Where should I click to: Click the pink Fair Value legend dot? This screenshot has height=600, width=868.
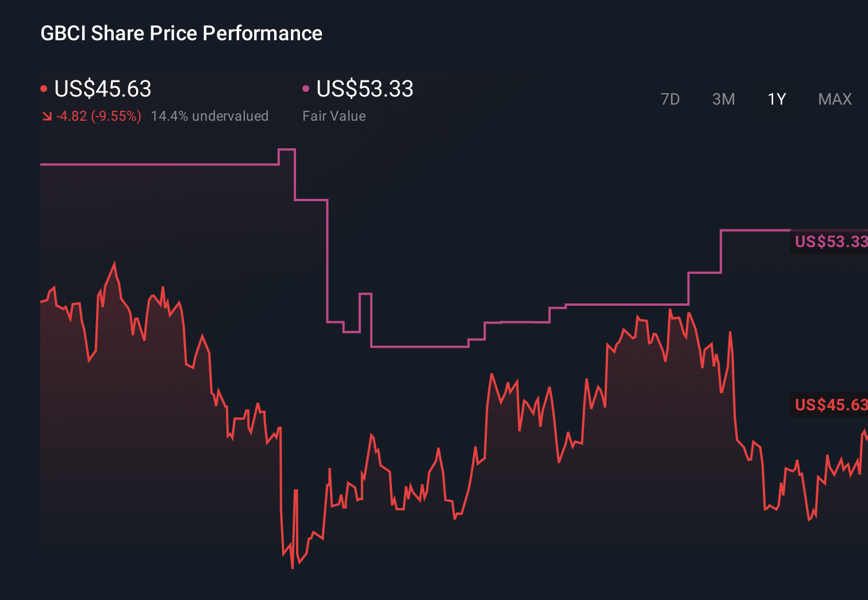click(x=306, y=87)
